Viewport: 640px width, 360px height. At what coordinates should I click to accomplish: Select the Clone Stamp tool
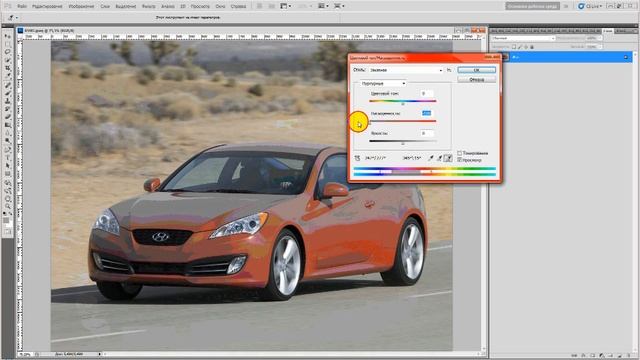(8, 101)
